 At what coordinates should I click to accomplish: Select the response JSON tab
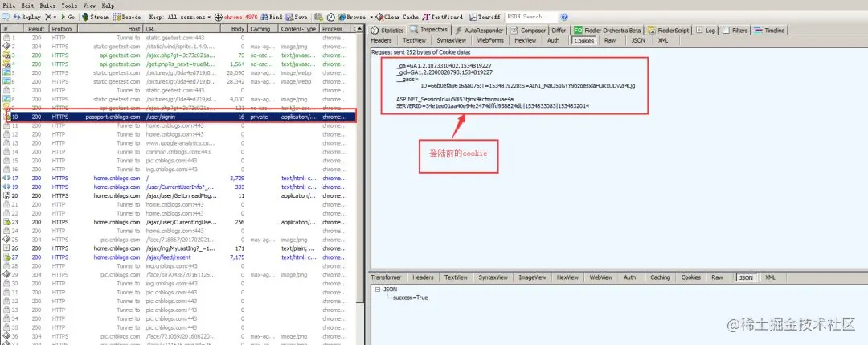coord(746,277)
